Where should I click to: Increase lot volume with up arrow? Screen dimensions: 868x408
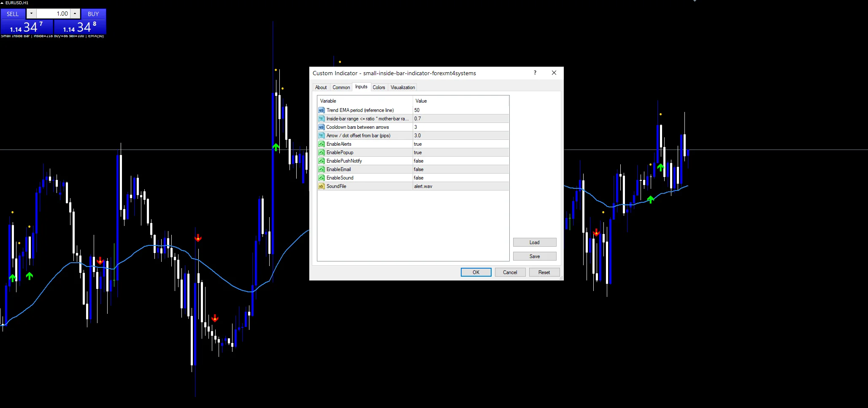click(75, 14)
